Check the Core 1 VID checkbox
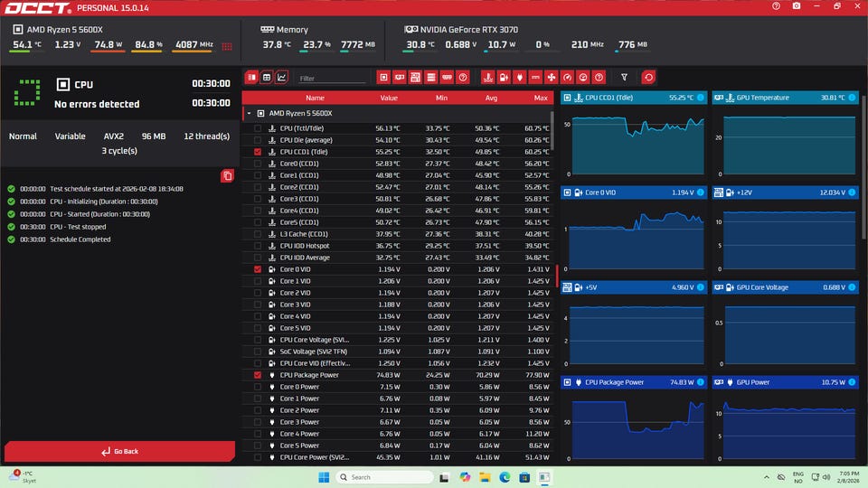Screen dimensions: 868x488 pos(258,281)
